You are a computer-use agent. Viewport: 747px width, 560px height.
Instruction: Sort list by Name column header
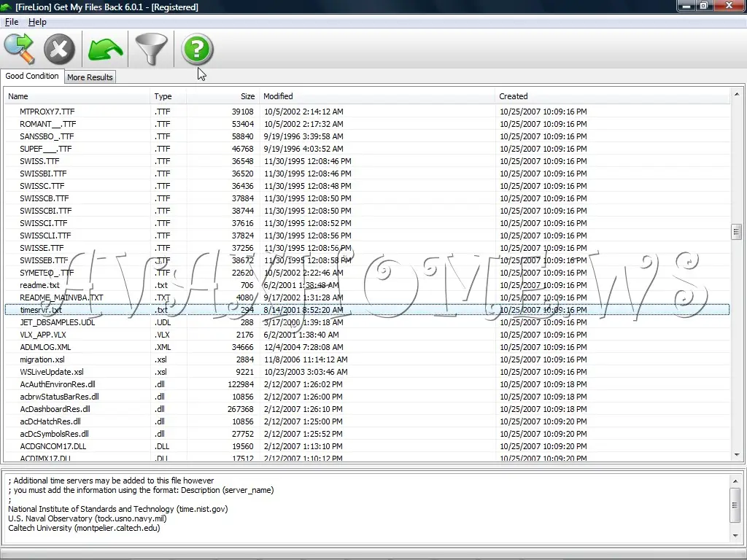pos(77,96)
